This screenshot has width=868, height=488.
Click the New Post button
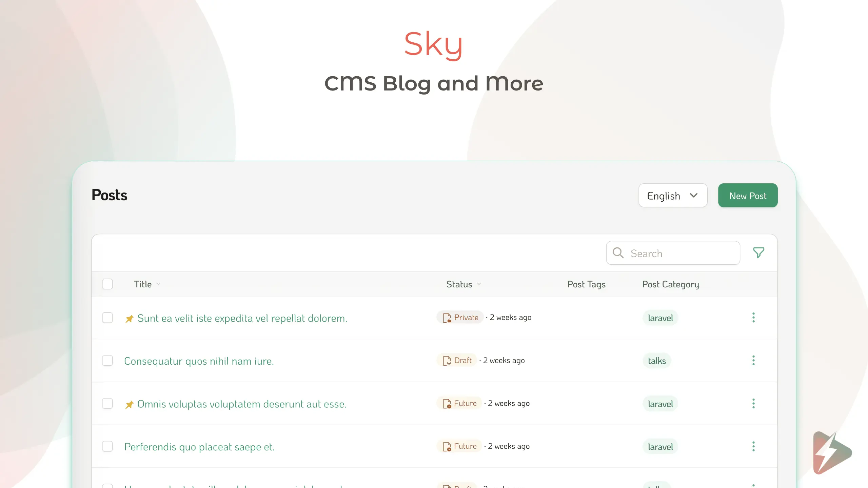[x=748, y=195]
